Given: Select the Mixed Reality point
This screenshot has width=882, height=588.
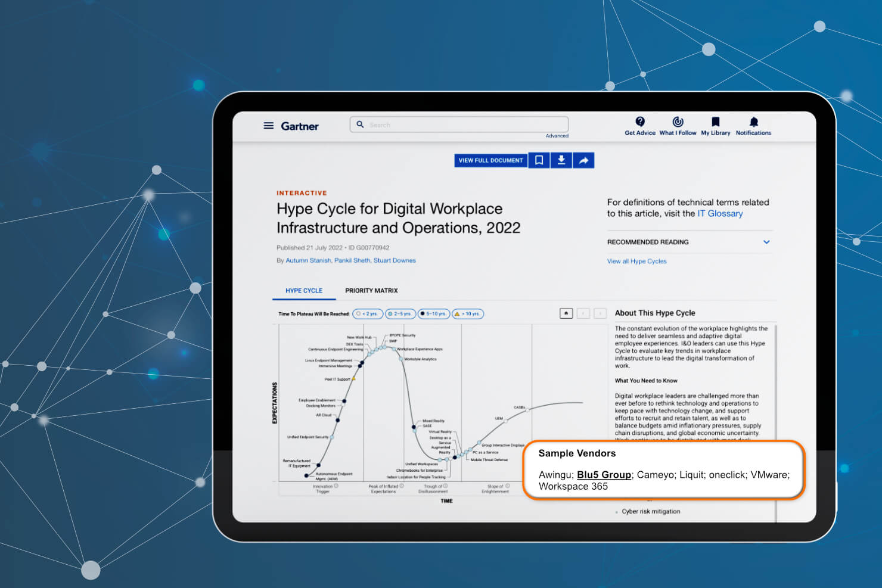Looking at the screenshot, I should (x=414, y=427).
